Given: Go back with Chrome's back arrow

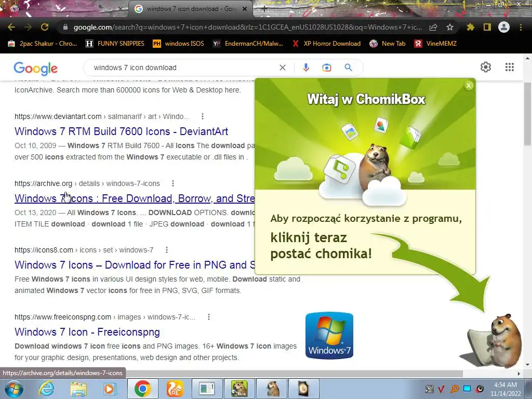Looking at the screenshot, I should 11,27.
